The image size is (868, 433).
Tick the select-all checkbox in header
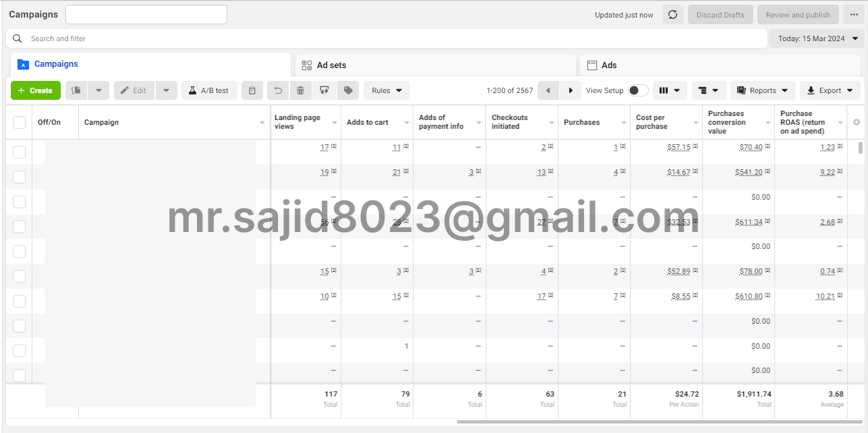(x=20, y=122)
